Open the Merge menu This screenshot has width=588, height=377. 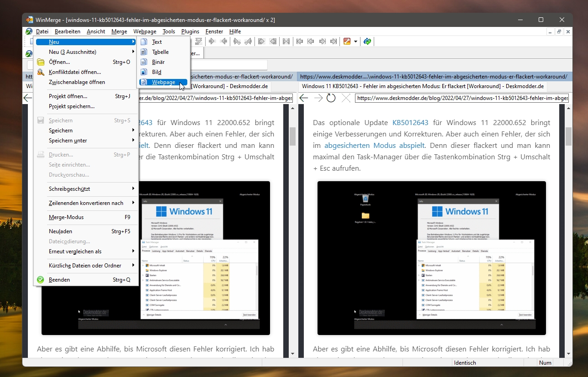(119, 31)
